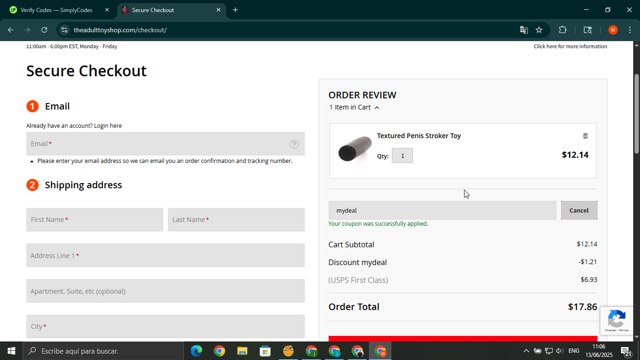Open the media control toolbar icon
640x360 pixels.
tap(587, 30)
